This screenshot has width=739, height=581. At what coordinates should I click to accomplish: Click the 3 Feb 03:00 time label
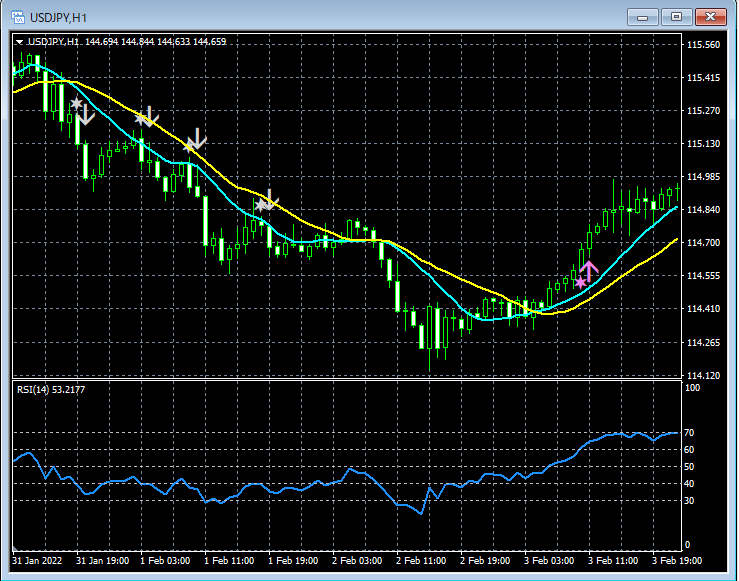click(549, 561)
